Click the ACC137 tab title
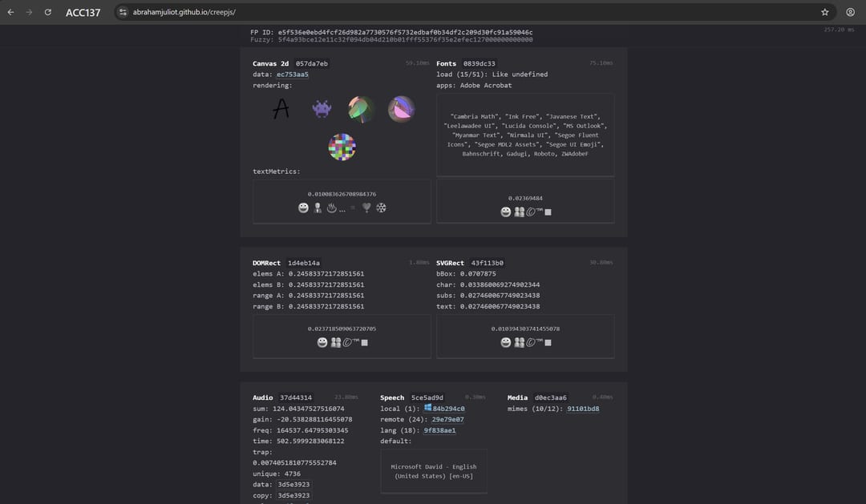This screenshot has width=866, height=504. point(83,13)
